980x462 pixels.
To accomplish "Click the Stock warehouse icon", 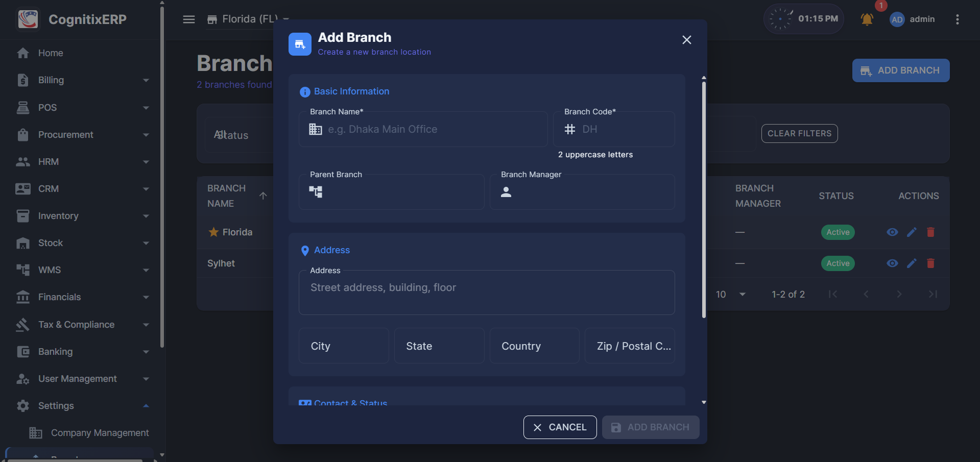I will click(23, 243).
